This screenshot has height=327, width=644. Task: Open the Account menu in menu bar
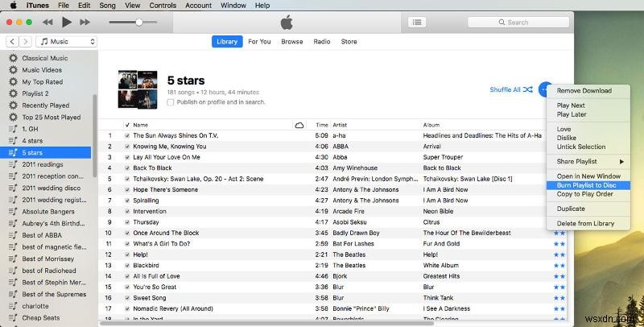pos(198,6)
